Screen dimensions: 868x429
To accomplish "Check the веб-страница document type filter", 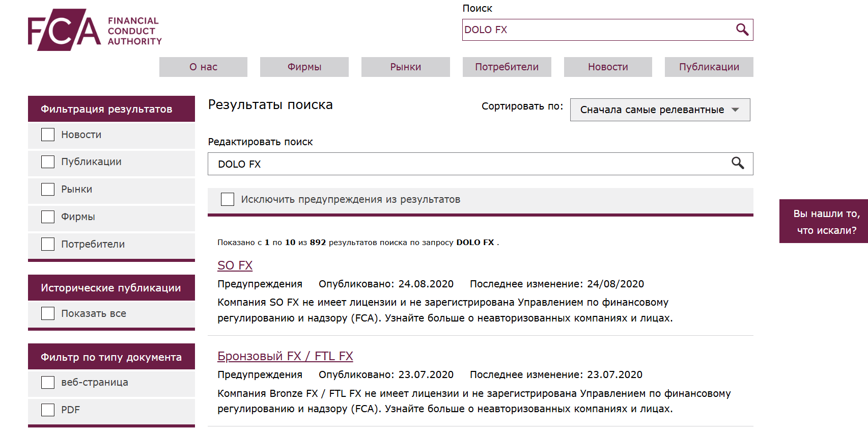I will point(48,383).
